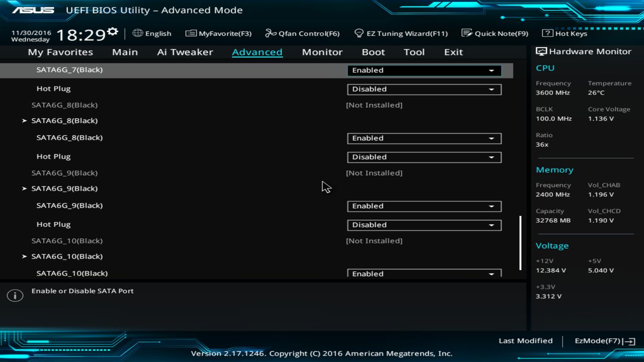Launch the EZ Tuning Wizard
The image size is (644, 362).
pyautogui.click(x=401, y=33)
